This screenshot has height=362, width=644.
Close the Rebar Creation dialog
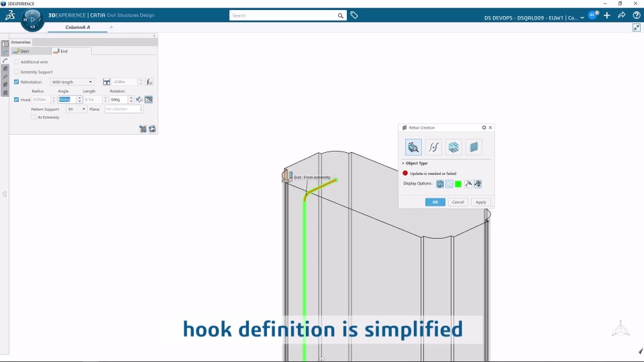pyautogui.click(x=490, y=127)
